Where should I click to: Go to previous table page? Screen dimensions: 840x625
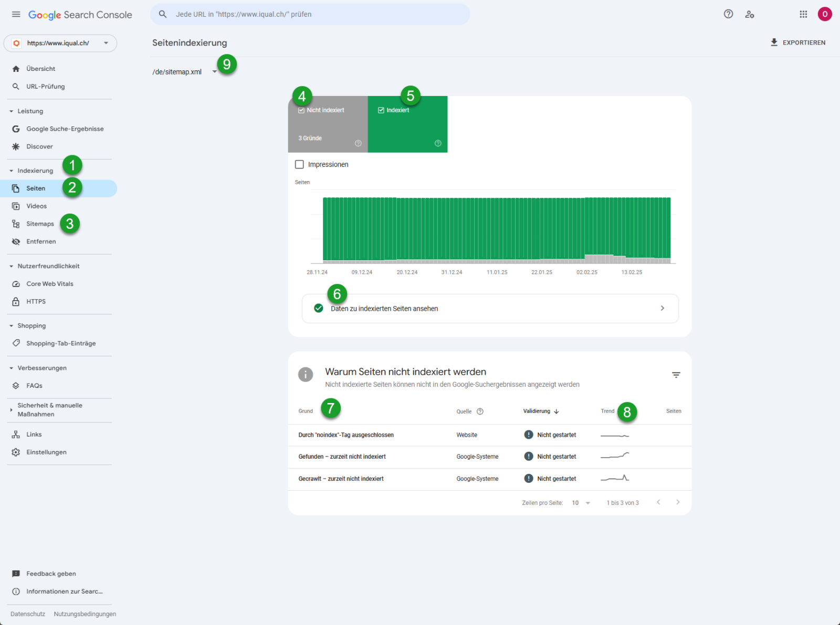pyautogui.click(x=658, y=502)
